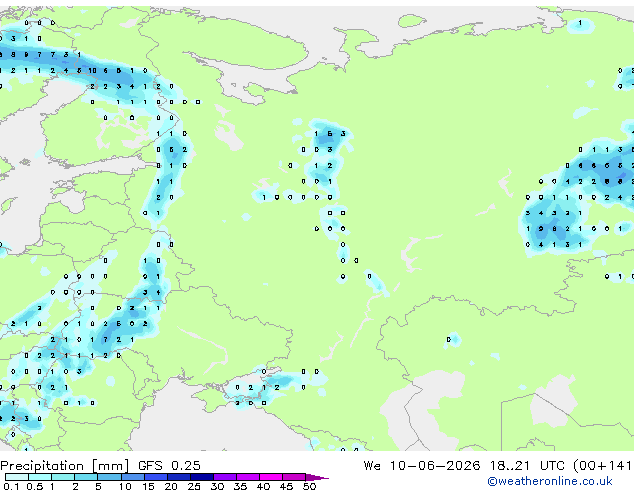The image size is (634, 490).
Task: Open the weatheronline.co.uk copyright link
Action: tap(550, 481)
